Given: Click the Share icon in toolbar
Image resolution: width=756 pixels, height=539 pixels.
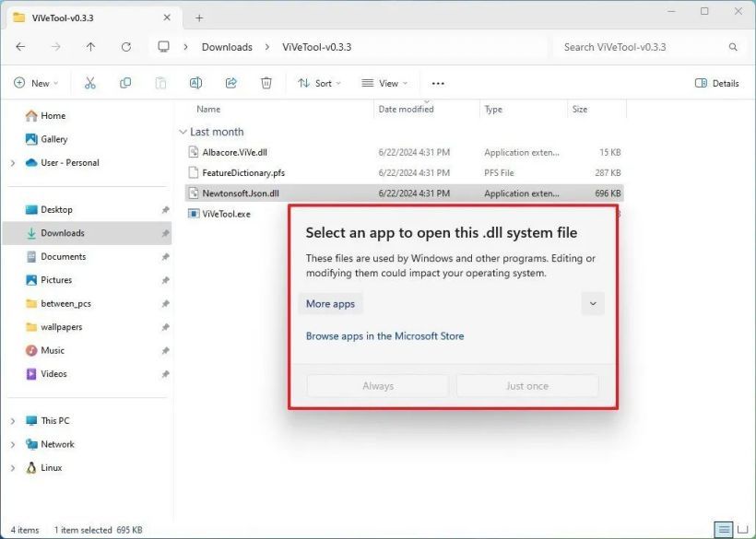Looking at the screenshot, I should (x=231, y=83).
